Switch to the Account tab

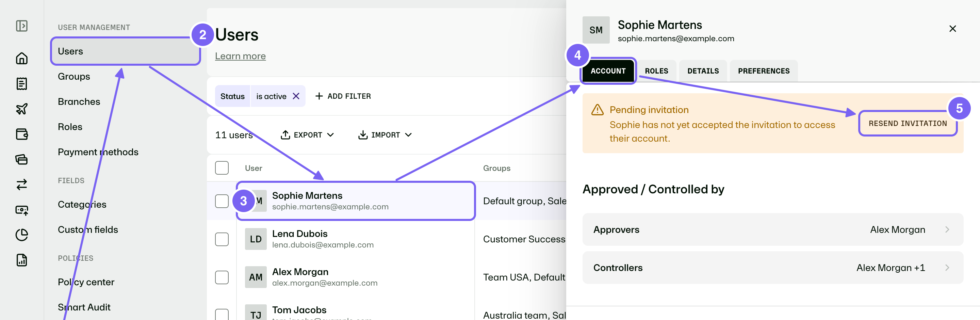tap(608, 71)
